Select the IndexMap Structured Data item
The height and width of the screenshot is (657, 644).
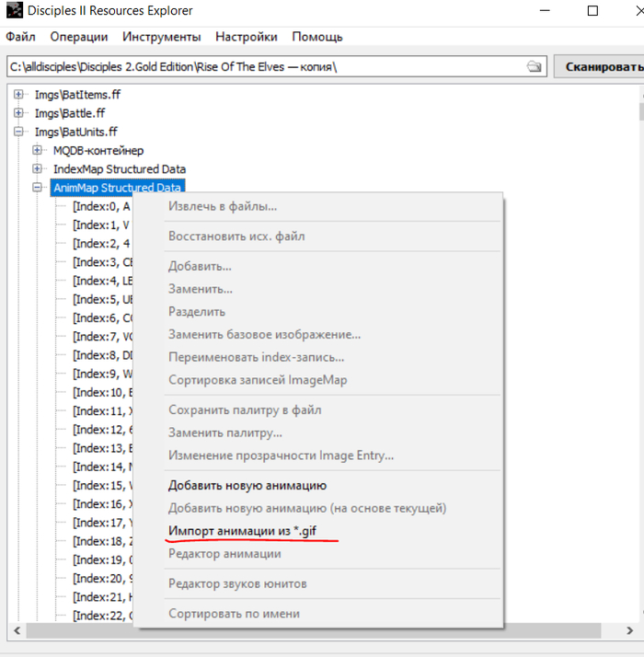(x=119, y=169)
